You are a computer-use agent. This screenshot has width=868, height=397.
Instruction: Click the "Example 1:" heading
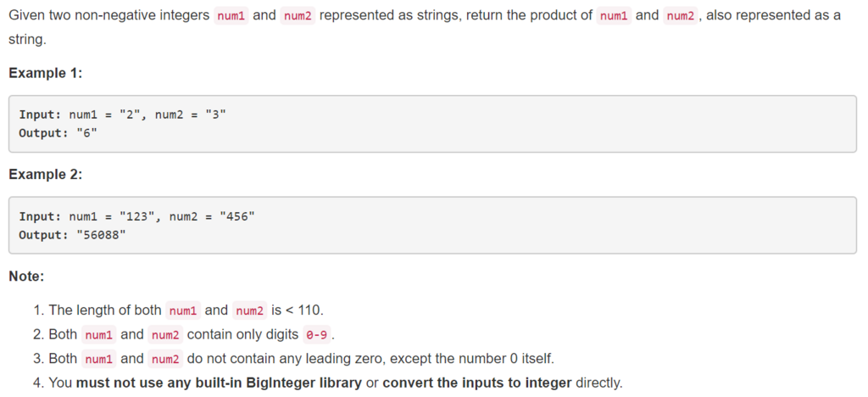click(45, 73)
